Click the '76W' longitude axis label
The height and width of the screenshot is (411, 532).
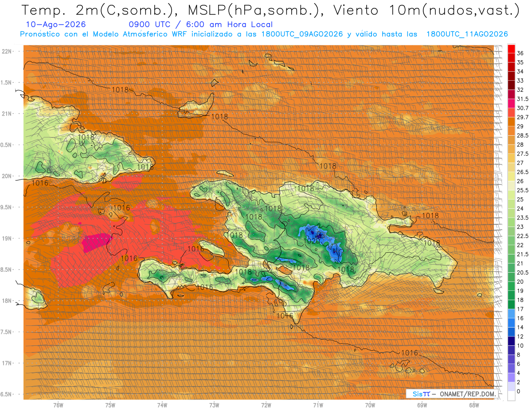click(x=58, y=405)
